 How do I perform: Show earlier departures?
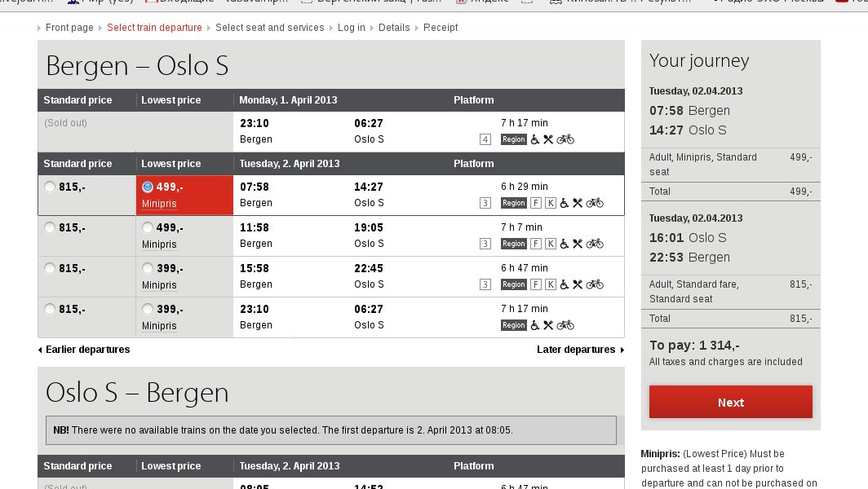(86, 350)
